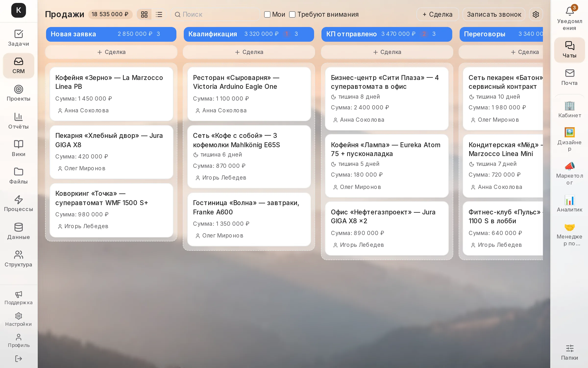
Task: Go to Проекты in sidebar
Action: point(19,93)
